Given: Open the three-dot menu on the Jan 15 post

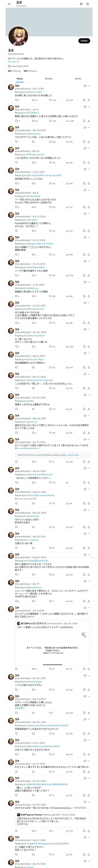Looking at the screenshot, I should coord(89,107).
